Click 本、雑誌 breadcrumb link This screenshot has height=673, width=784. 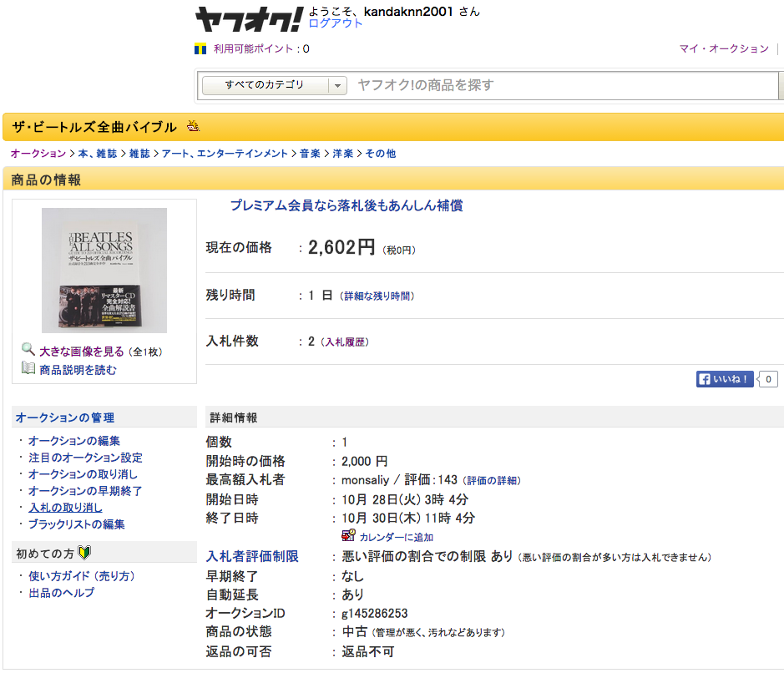click(x=97, y=154)
